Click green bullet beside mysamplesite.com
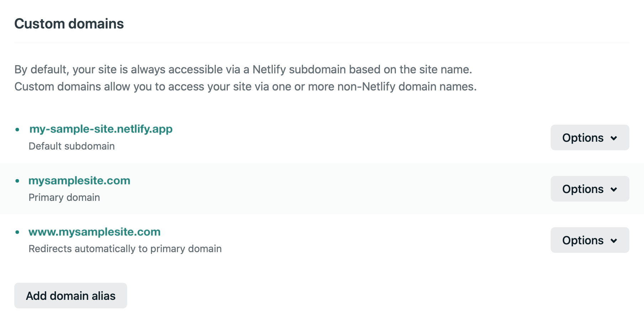The height and width of the screenshot is (323, 644). point(17,181)
